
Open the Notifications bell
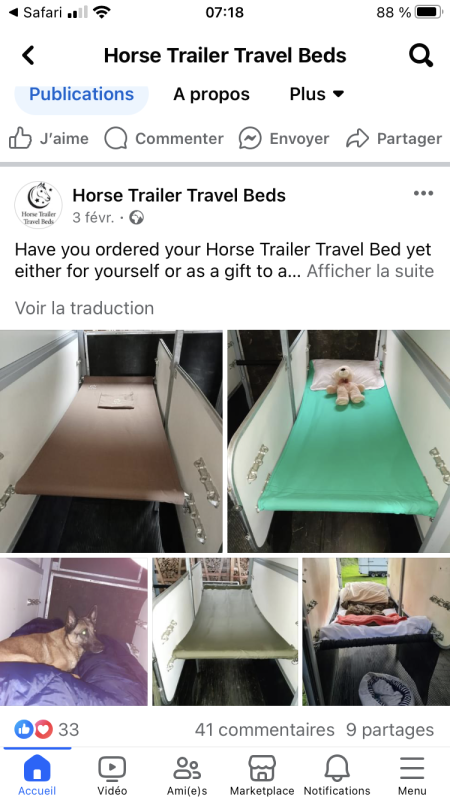337,775
